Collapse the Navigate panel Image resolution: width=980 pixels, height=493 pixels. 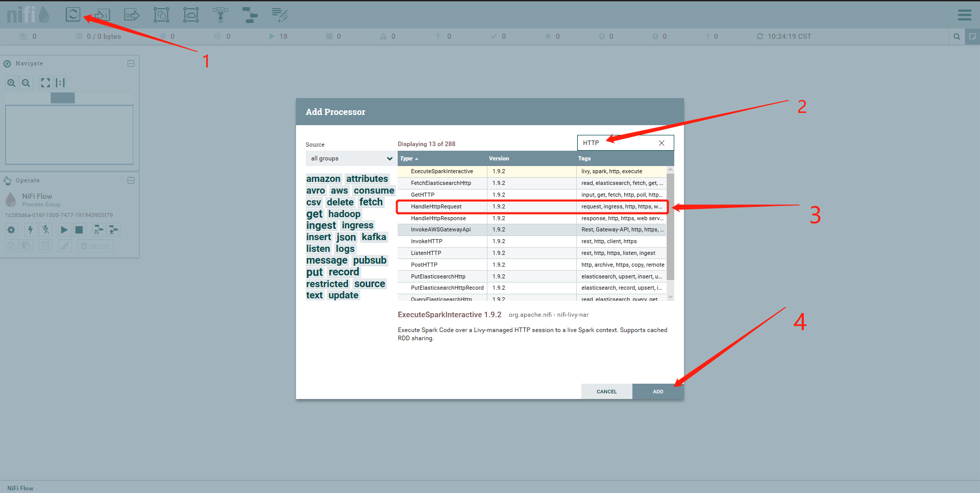[x=131, y=64]
